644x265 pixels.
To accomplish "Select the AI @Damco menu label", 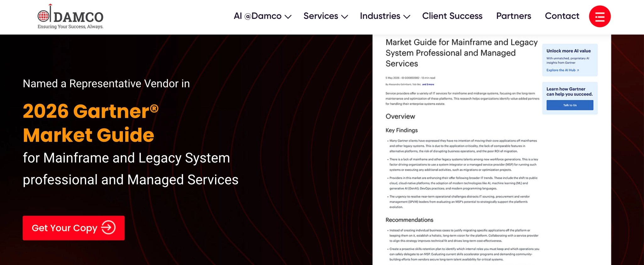I will [258, 16].
